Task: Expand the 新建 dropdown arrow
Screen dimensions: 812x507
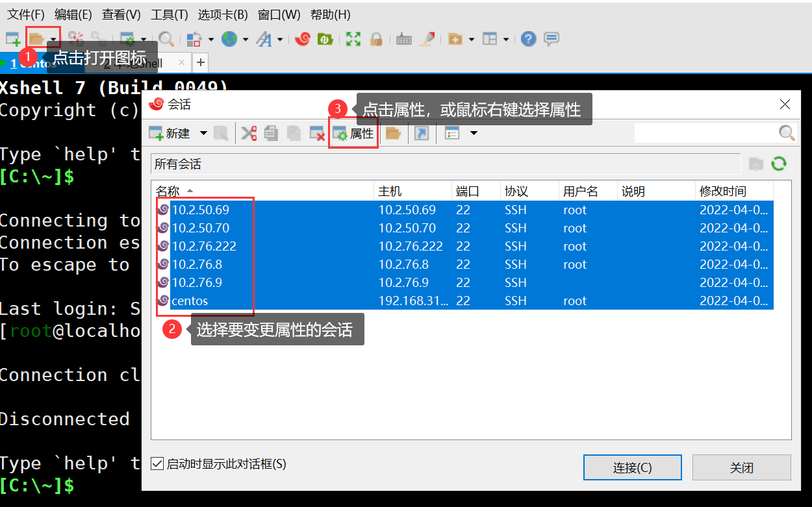Action: click(x=203, y=132)
